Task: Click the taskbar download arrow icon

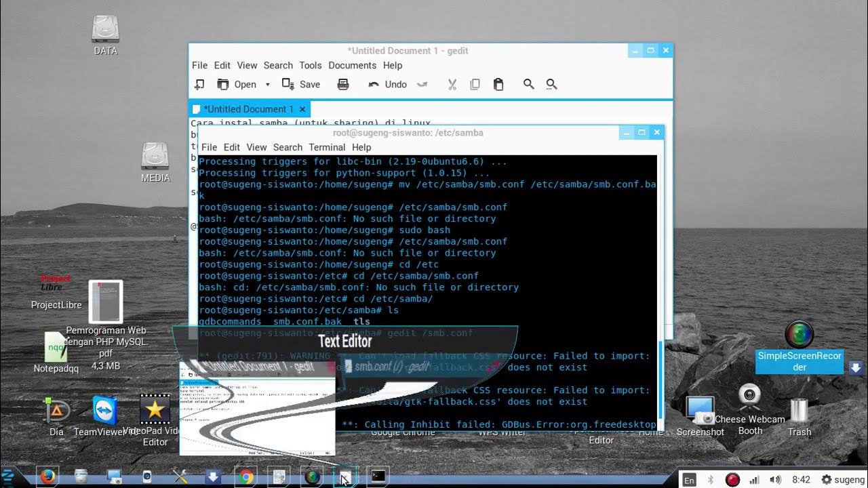Action: [213, 477]
